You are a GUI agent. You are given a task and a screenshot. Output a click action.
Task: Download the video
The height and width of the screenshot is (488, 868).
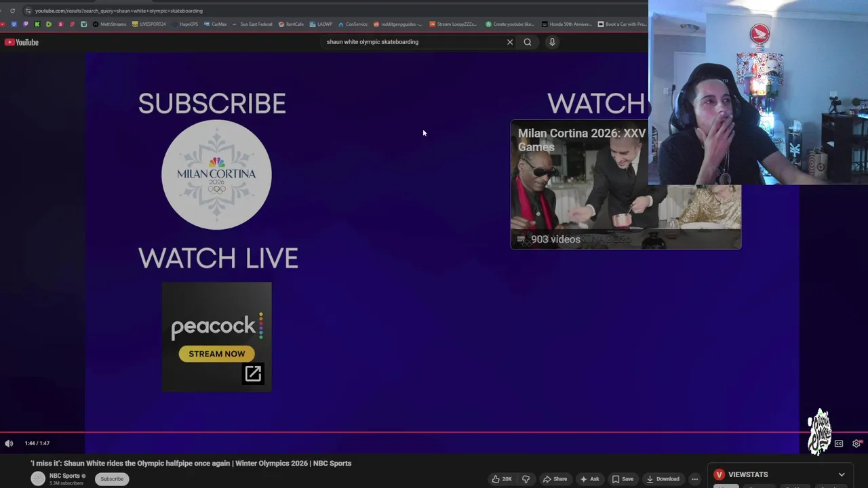click(663, 479)
